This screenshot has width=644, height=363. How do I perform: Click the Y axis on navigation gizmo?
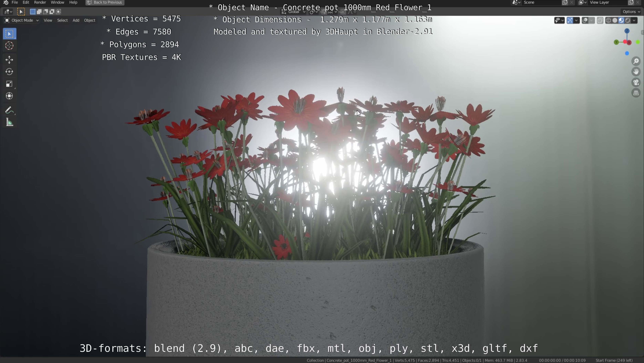(x=616, y=42)
